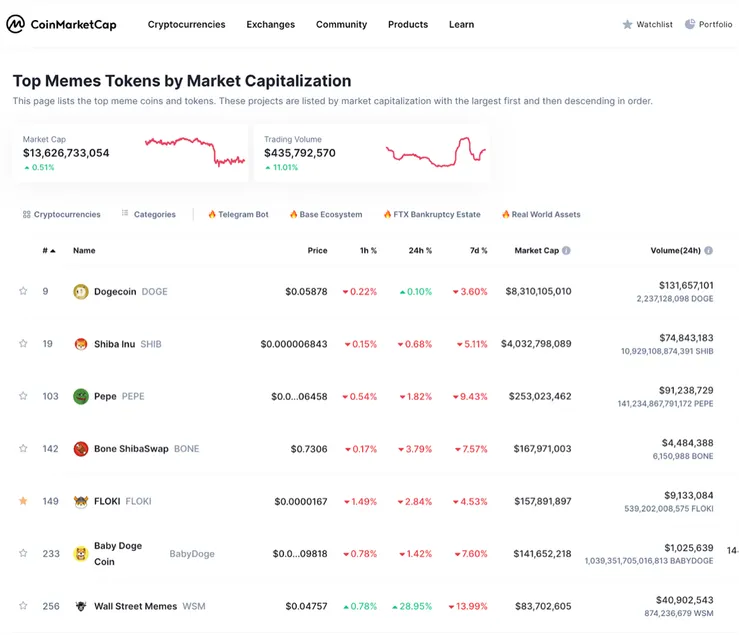Click the Volume(24h) info icon
This screenshot has width=740, height=636.
pos(709,251)
